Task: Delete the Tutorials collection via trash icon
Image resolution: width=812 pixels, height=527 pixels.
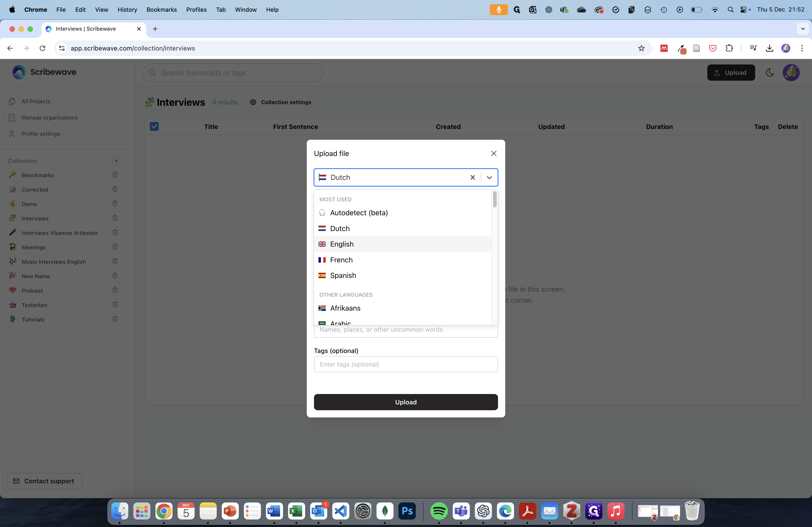Action: 115,319
